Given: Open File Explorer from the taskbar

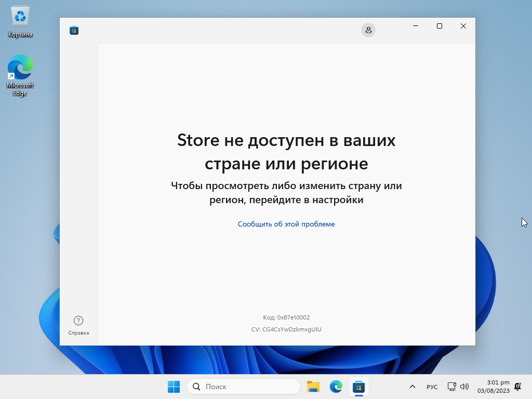Looking at the screenshot, I should point(313,387).
